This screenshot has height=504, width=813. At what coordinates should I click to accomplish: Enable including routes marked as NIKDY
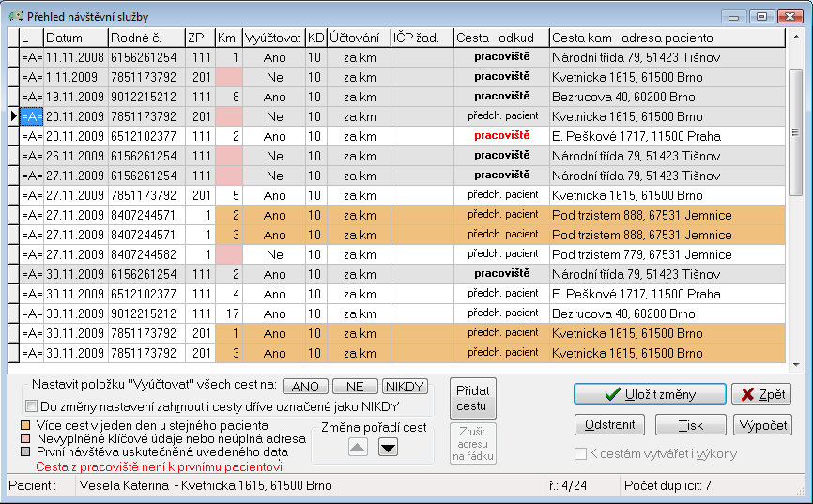point(31,406)
